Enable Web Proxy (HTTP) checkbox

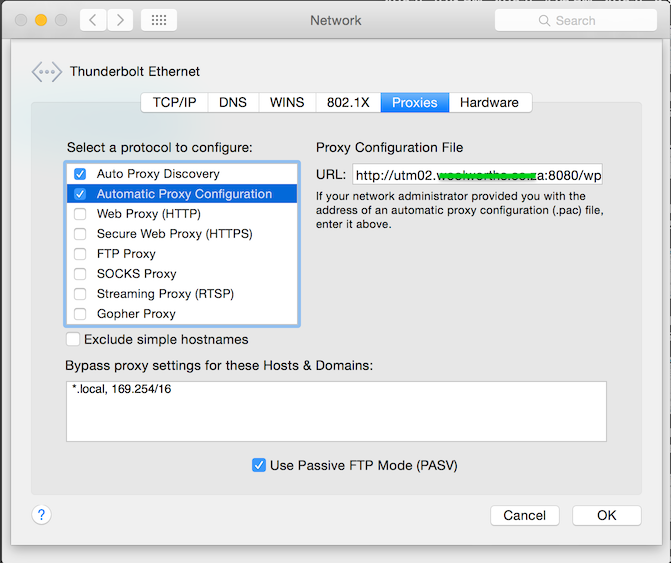tap(80, 214)
